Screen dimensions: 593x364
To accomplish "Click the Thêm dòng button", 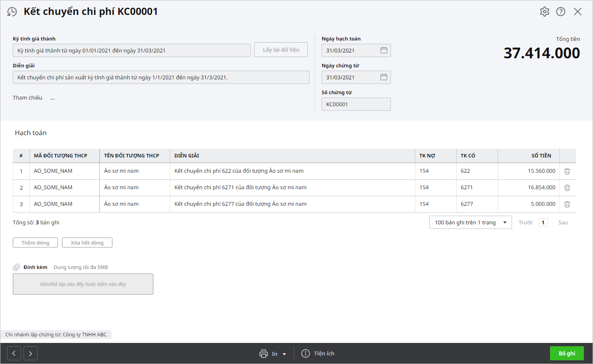I will (x=35, y=243).
